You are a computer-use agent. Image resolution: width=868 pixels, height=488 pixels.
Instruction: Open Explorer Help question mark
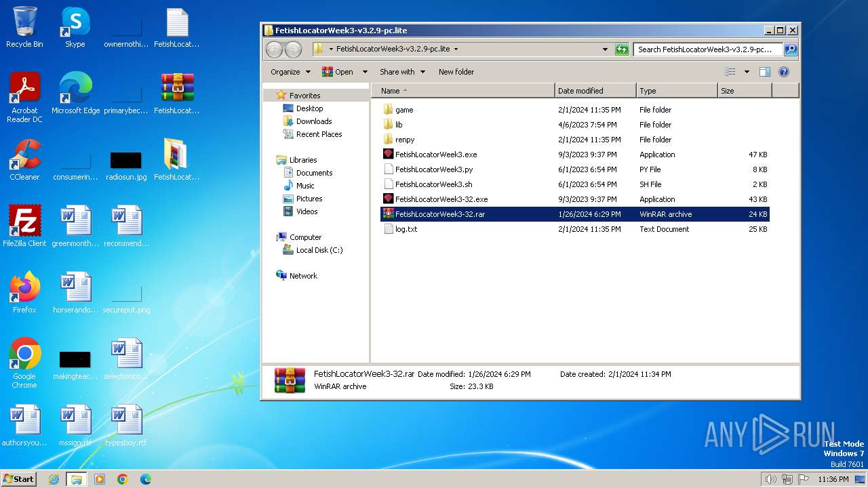[784, 72]
